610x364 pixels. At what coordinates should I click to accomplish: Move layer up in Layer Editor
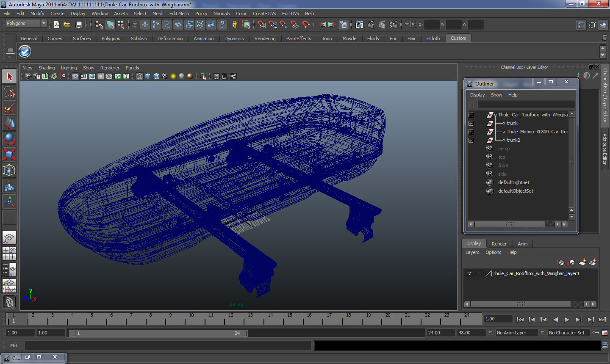coord(560,262)
